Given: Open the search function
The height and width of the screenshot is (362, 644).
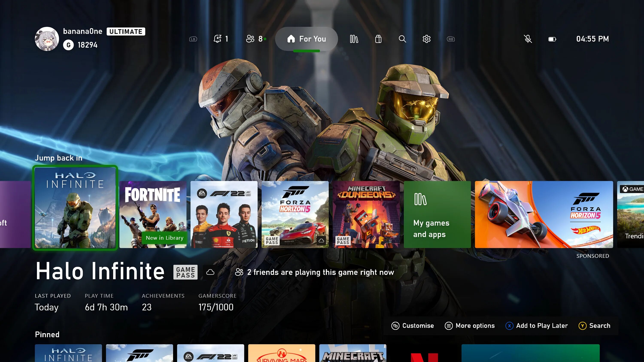Looking at the screenshot, I should pyautogui.click(x=402, y=39).
